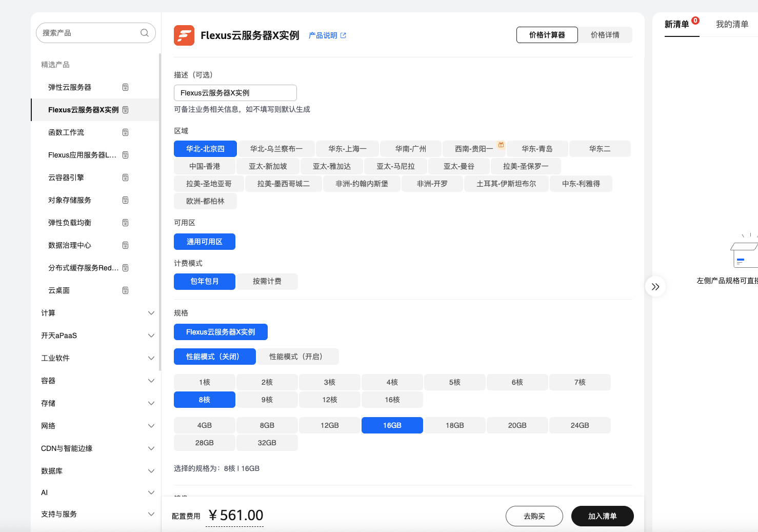Screen dimensions: 758x532
Task: Click calculator icon next to 数据治理中心
Action: point(126,245)
